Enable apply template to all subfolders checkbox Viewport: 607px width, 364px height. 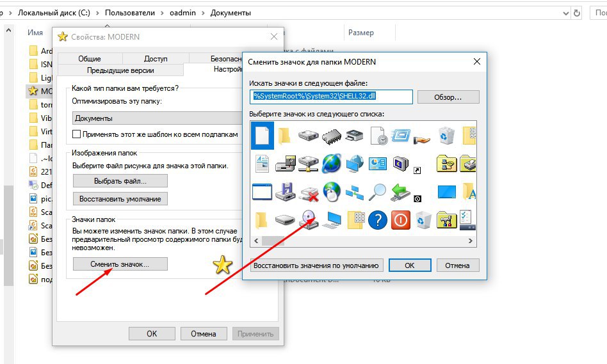(76, 134)
